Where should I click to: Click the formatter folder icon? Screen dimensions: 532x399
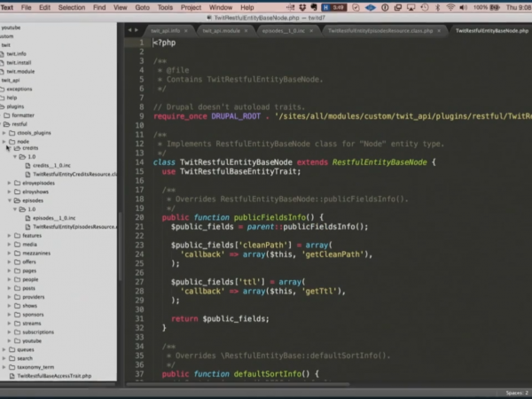[x=7, y=115]
